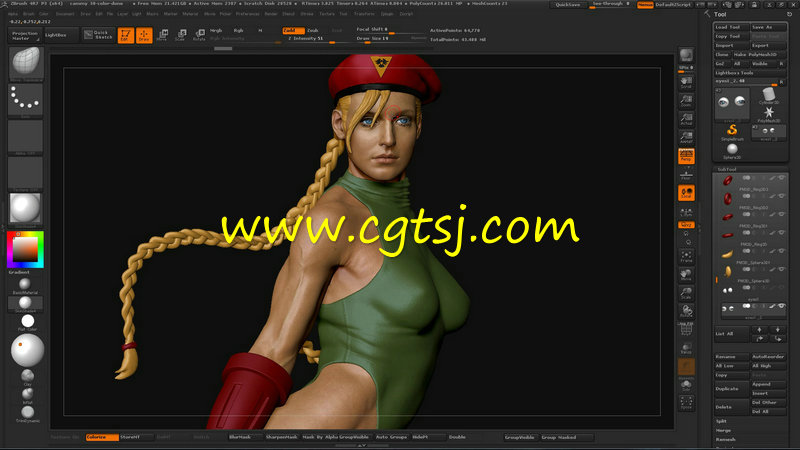Viewport: 800px width, 450px height.
Task: Click the AAHalf icon
Action: coord(686,138)
